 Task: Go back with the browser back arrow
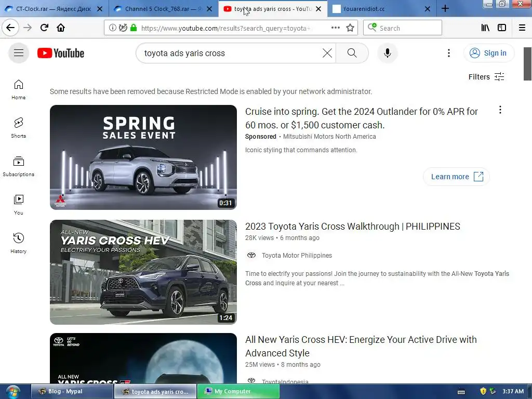pyautogui.click(x=10, y=28)
